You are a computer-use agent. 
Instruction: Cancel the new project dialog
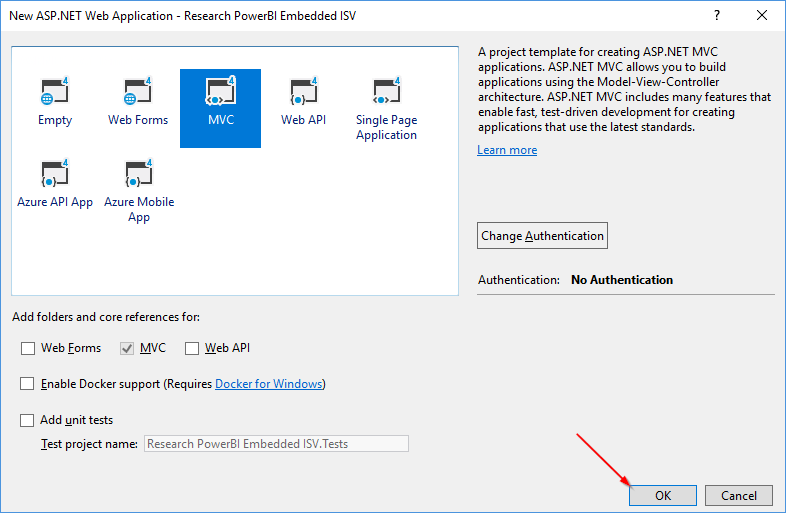tap(739, 495)
